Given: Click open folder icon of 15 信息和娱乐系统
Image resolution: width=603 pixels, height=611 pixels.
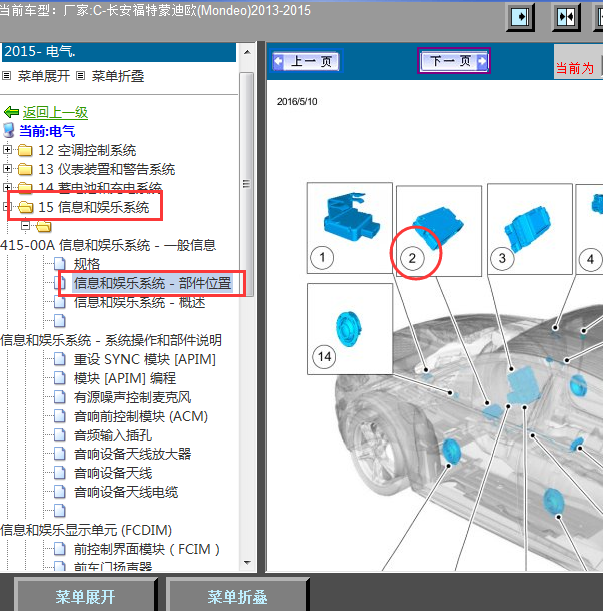Looking at the screenshot, I should [x=26, y=207].
